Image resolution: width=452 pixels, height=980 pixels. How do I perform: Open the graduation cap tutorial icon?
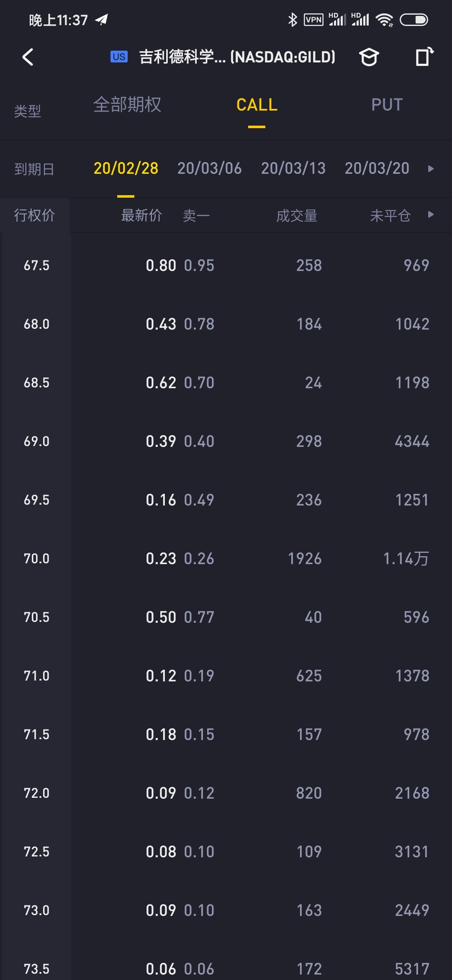[369, 57]
